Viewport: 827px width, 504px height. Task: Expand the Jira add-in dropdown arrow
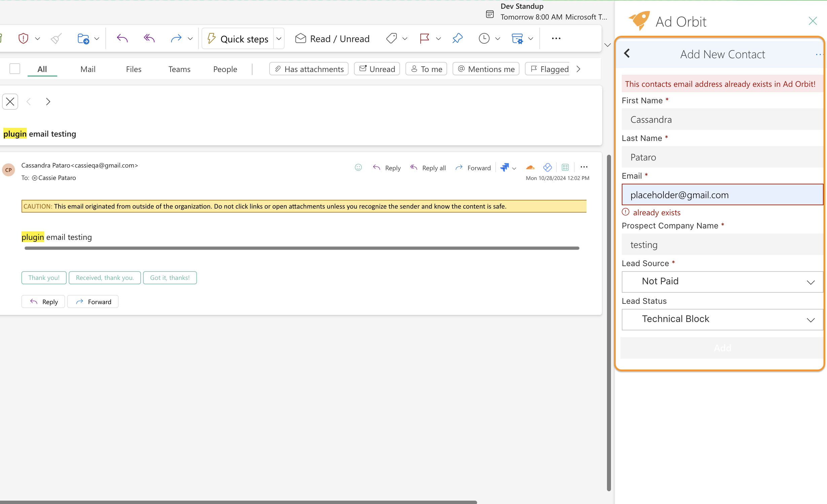[514, 168]
